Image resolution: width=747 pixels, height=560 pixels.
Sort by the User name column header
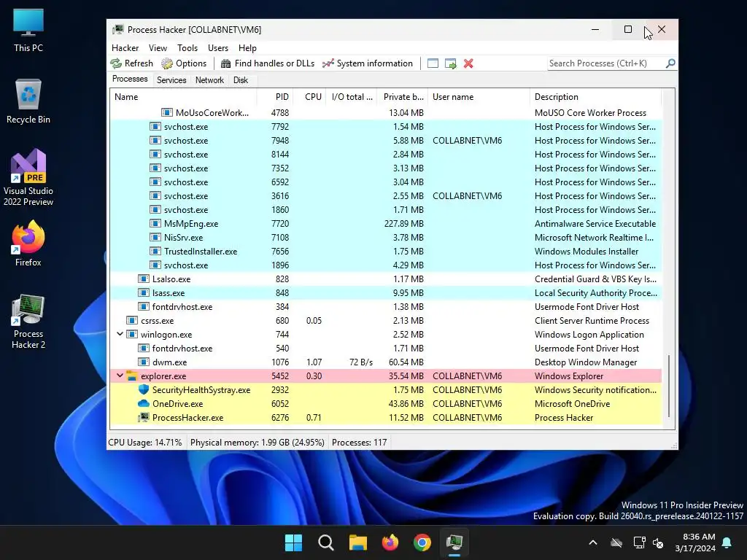coord(479,97)
